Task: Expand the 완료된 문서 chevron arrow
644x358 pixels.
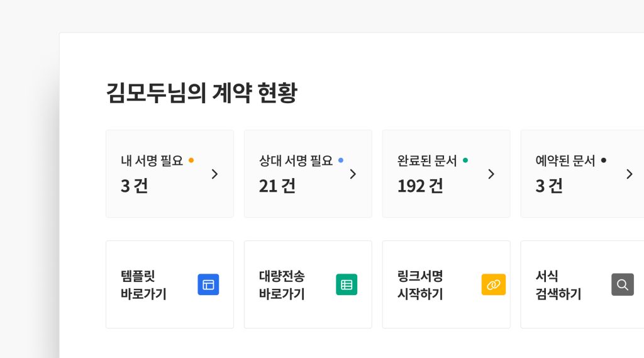Action: tap(491, 174)
